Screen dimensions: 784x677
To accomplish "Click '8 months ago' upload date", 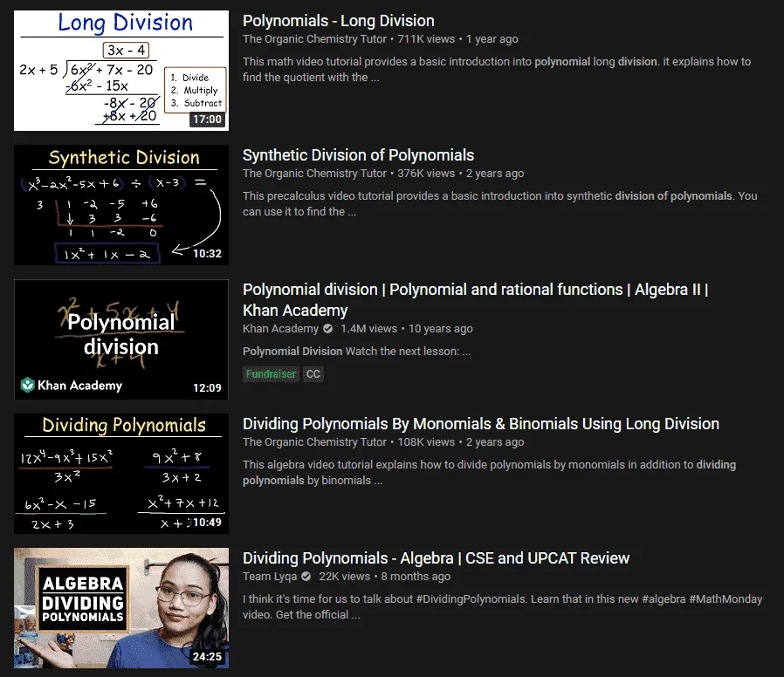I will 416,577.
